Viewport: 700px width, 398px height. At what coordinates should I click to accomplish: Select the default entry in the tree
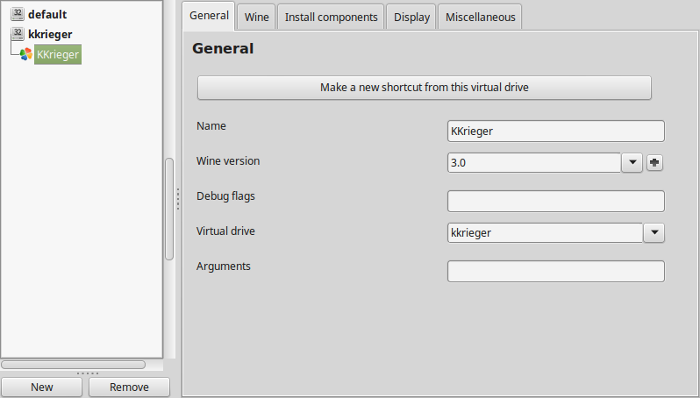coord(47,14)
